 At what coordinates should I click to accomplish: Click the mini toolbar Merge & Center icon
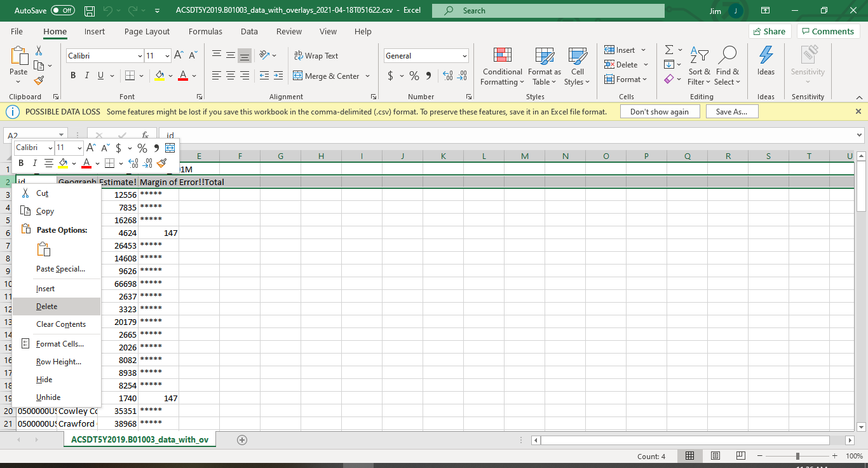[170, 148]
